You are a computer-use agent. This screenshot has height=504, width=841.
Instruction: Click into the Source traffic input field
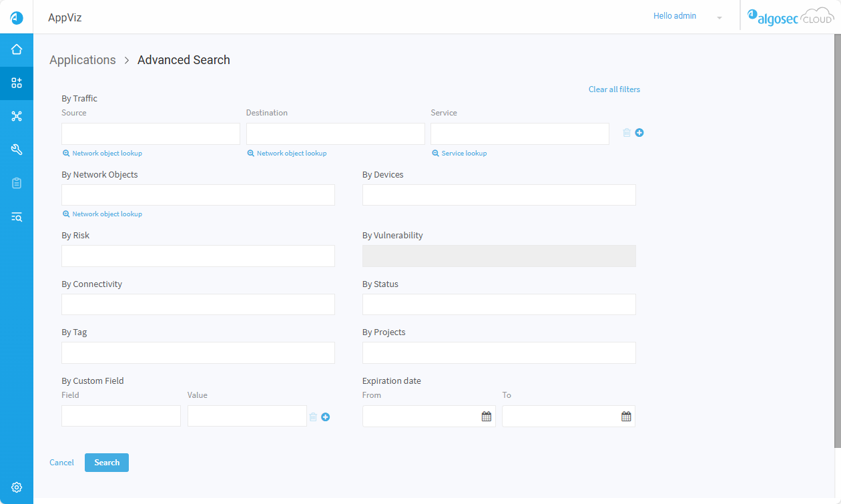tap(150, 134)
